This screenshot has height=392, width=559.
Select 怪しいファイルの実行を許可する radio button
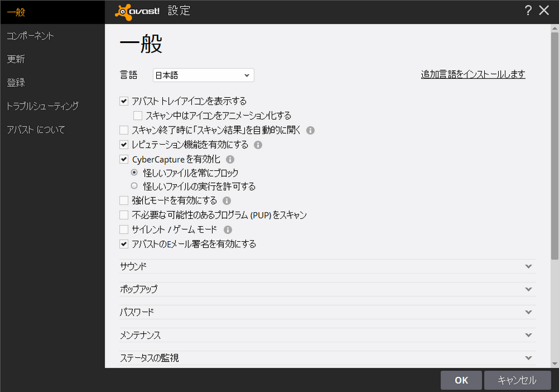[134, 186]
